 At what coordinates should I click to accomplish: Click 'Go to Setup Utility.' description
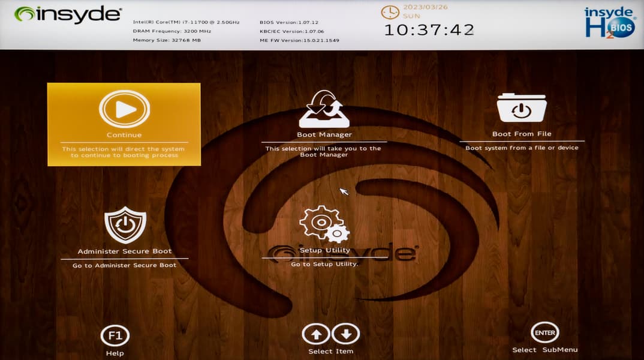(325, 264)
